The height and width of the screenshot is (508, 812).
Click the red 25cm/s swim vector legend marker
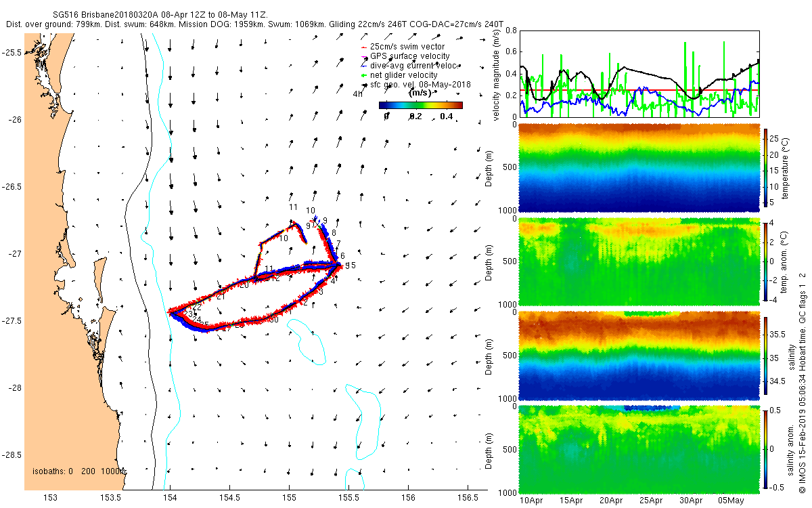pos(363,47)
